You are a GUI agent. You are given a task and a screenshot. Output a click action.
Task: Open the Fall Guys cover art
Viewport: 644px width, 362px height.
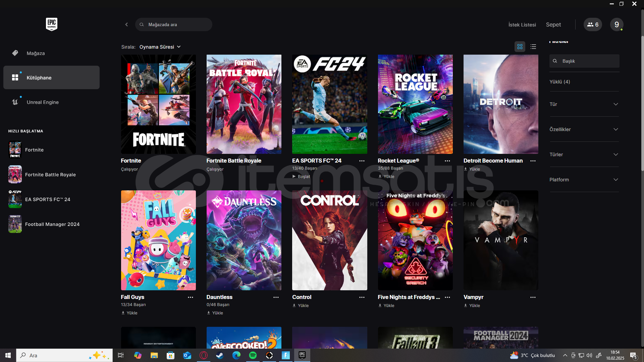point(158,240)
